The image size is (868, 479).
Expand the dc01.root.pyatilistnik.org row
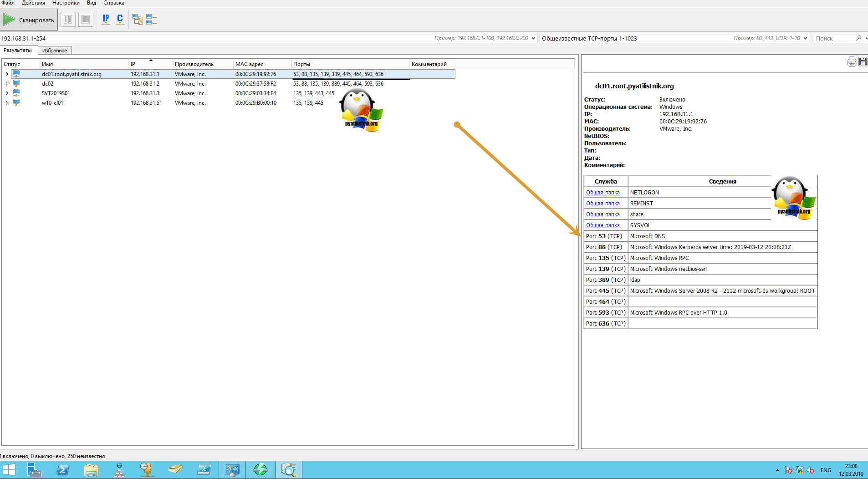[7, 74]
